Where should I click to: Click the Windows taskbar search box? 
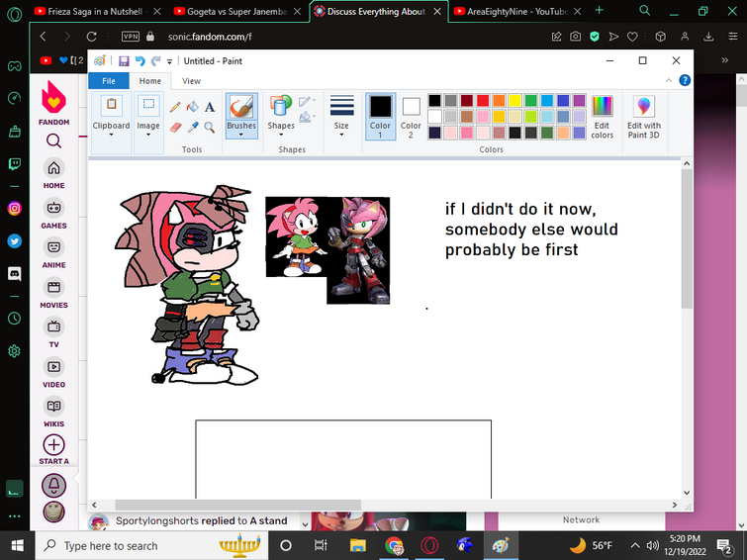click(x=151, y=546)
